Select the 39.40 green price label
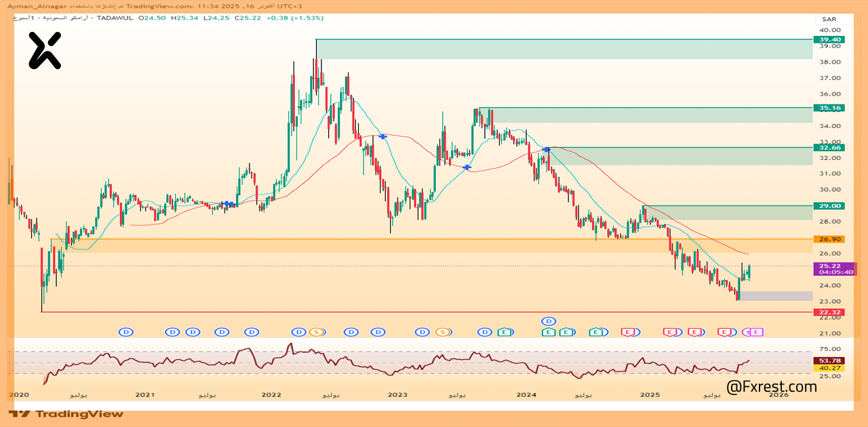868x427 pixels. (x=828, y=40)
